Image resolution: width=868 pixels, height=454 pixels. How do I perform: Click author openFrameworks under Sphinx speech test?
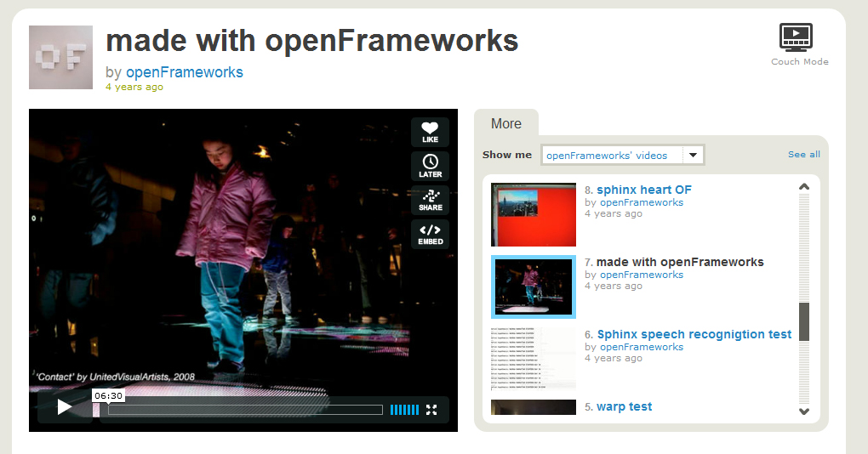[642, 347]
